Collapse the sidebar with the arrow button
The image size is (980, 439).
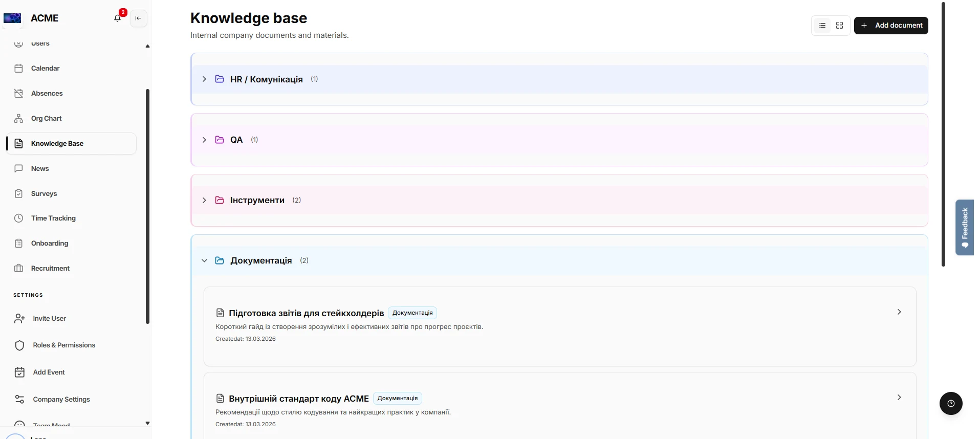(138, 18)
